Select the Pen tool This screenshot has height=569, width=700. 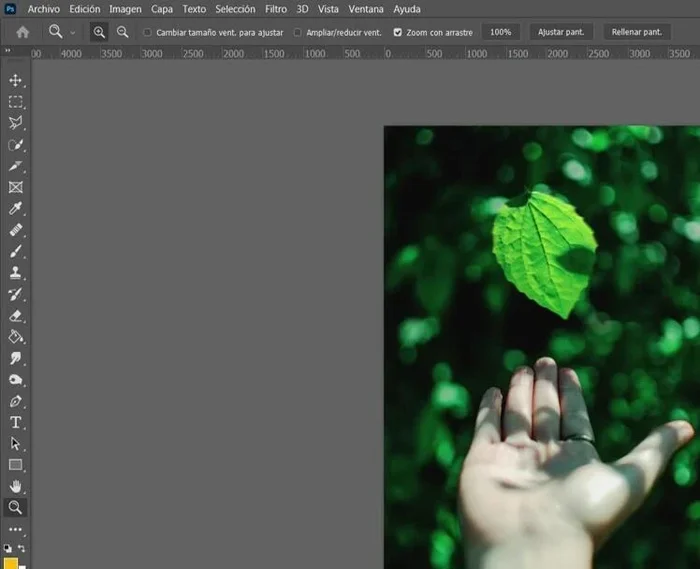pos(15,401)
